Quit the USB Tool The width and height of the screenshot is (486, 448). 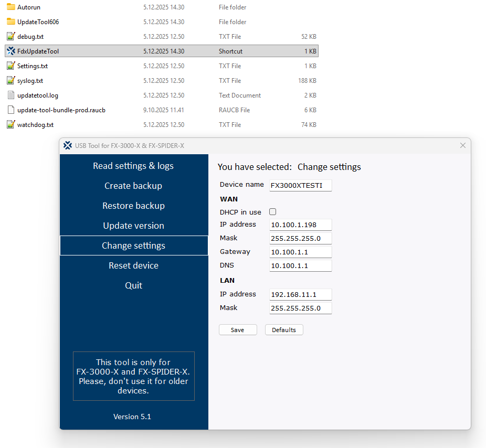pos(133,285)
